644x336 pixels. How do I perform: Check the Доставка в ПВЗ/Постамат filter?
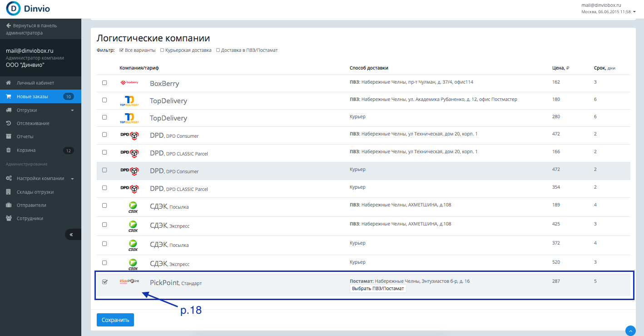tap(218, 50)
